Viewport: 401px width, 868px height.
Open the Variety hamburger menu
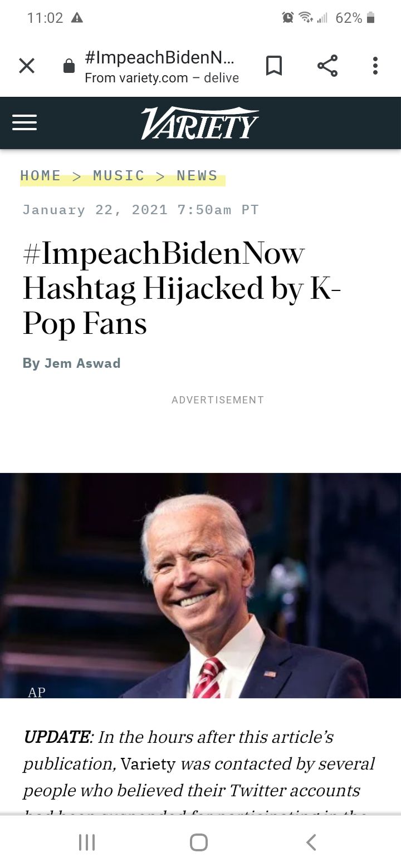25,123
